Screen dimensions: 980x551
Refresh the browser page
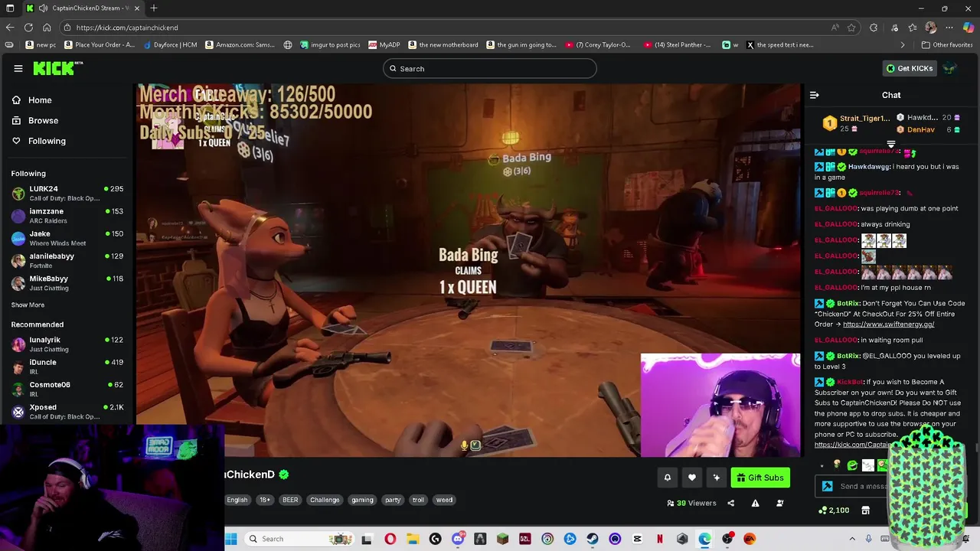(28, 28)
